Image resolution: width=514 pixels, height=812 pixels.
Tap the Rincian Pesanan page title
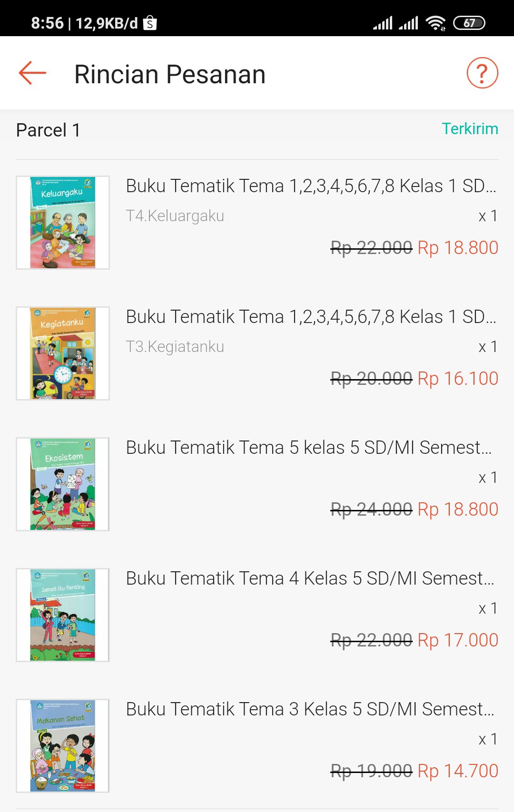pos(170,75)
